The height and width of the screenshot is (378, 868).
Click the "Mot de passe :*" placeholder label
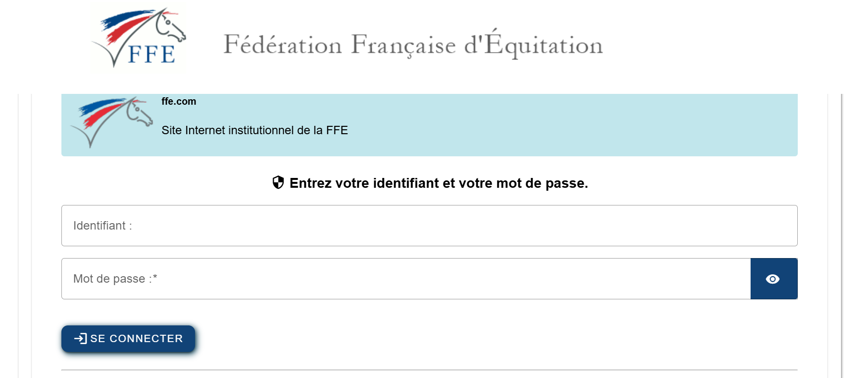pyautogui.click(x=115, y=279)
